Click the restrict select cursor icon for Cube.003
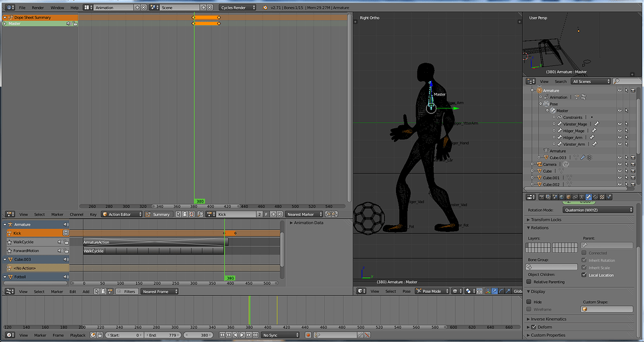The width and height of the screenshot is (644, 342). pyautogui.click(x=626, y=157)
